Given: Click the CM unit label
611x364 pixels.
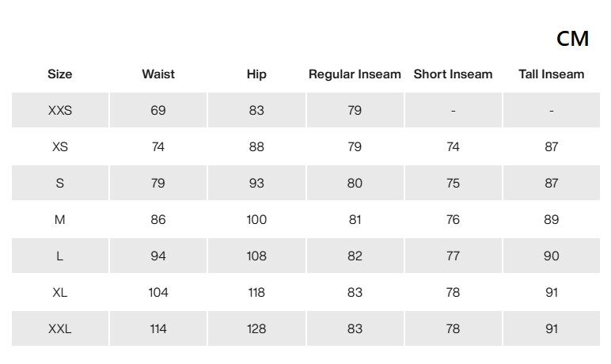Looking at the screenshot, I should (x=572, y=39).
